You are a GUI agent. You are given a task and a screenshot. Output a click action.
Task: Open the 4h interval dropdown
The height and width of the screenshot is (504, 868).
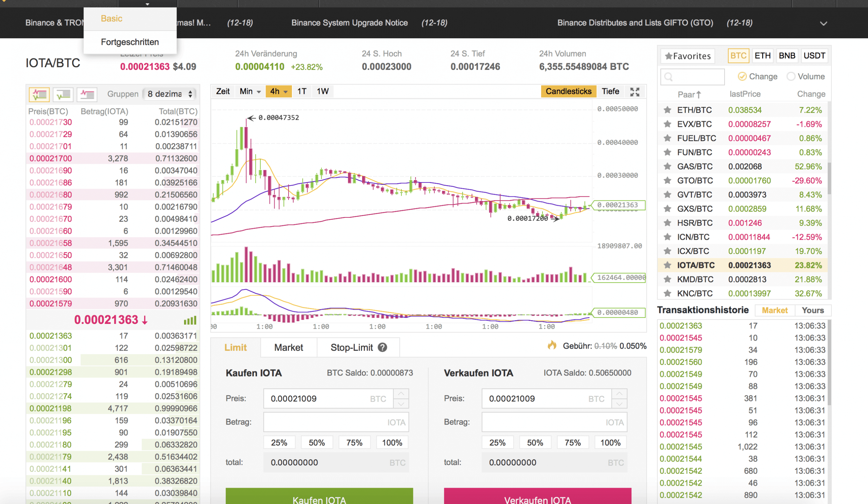(x=279, y=91)
